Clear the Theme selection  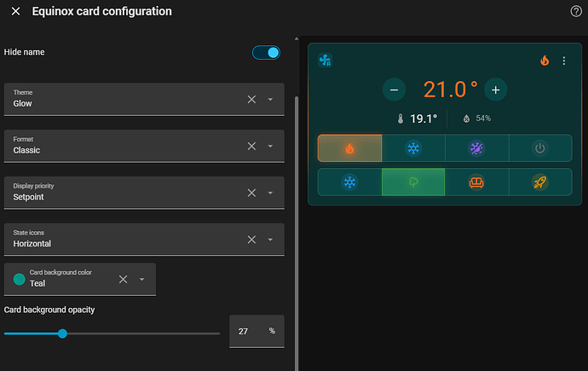(x=251, y=100)
